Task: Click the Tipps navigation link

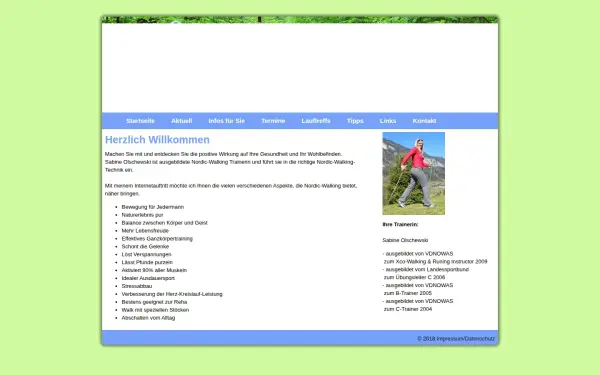Action: click(355, 121)
